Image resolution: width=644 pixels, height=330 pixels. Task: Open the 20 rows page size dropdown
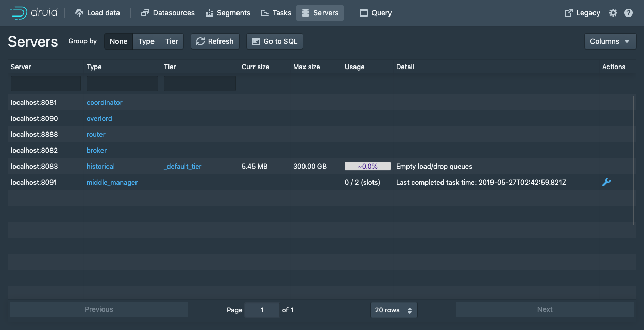coord(394,310)
